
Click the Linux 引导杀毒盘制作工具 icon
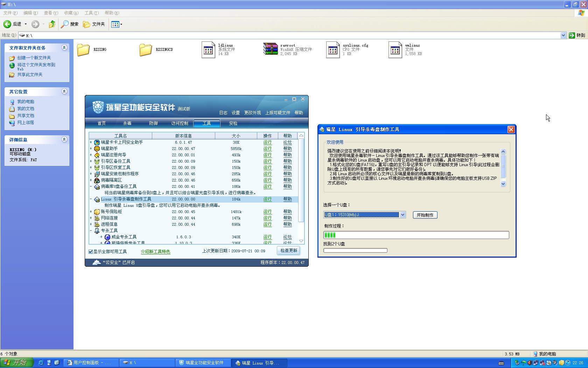pos(97,199)
